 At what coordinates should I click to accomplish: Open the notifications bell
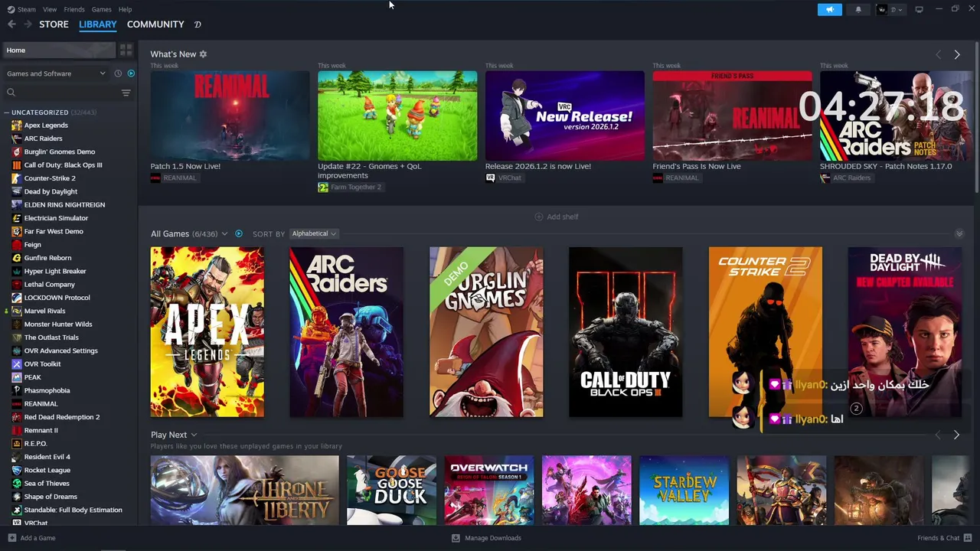858,9
